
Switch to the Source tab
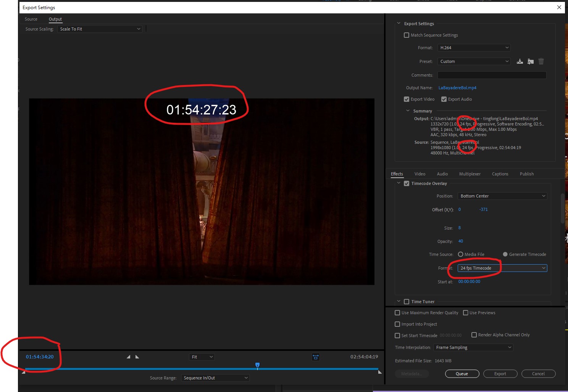[31, 19]
